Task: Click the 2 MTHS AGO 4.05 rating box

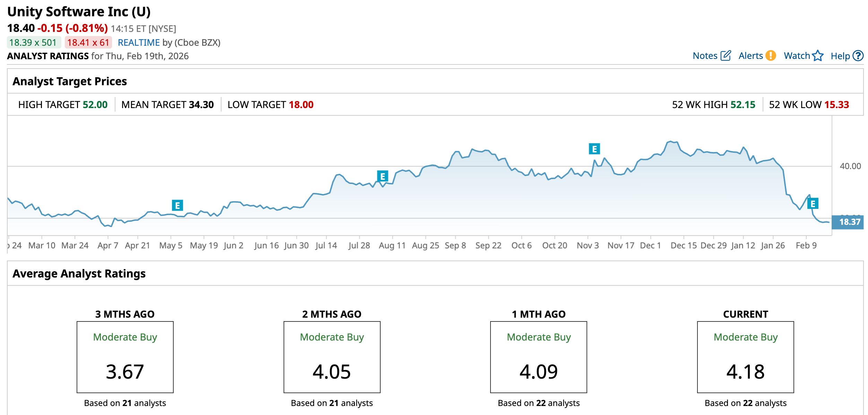Action: (x=332, y=357)
